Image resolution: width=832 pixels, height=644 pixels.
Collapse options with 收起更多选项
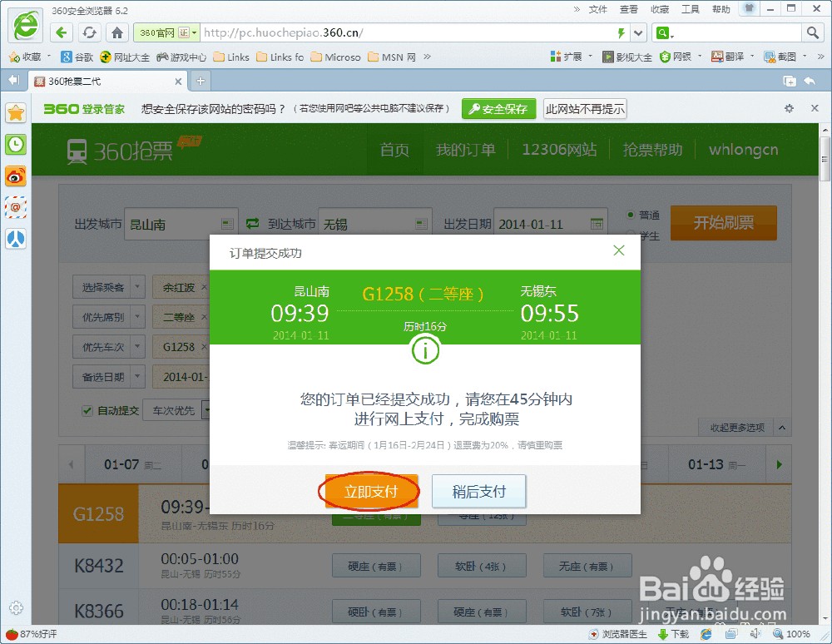(743, 427)
